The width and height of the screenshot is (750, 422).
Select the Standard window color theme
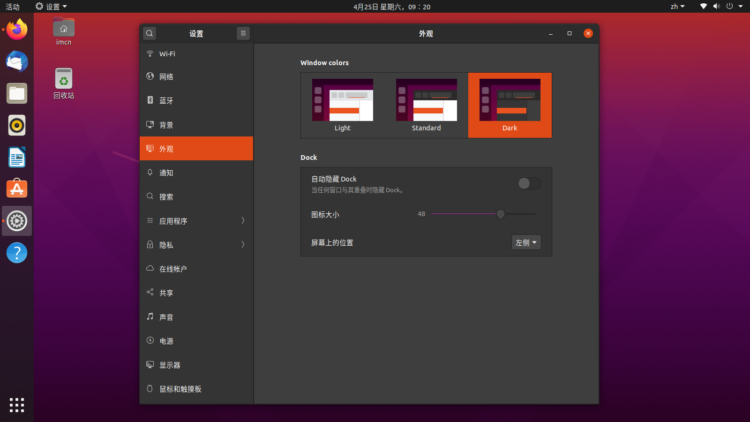point(426,101)
